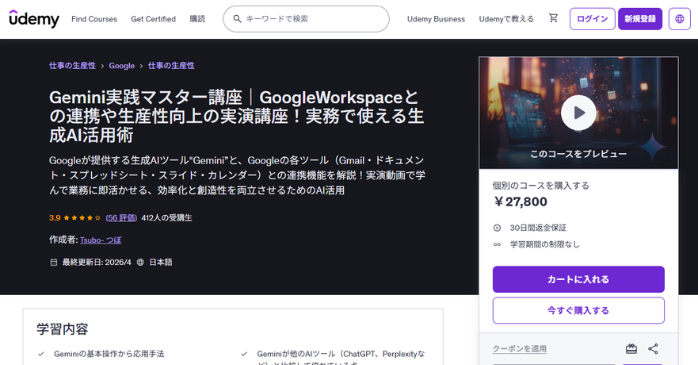Click the 3.9 rating stars
Image resolution: width=698 pixels, height=365 pixels.
click(82, 218)
